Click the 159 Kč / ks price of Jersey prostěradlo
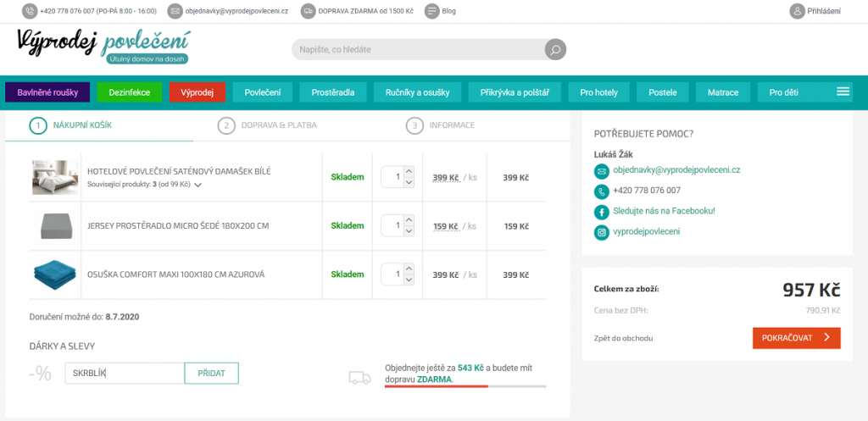868x421 pixels. tap(454, 227)
